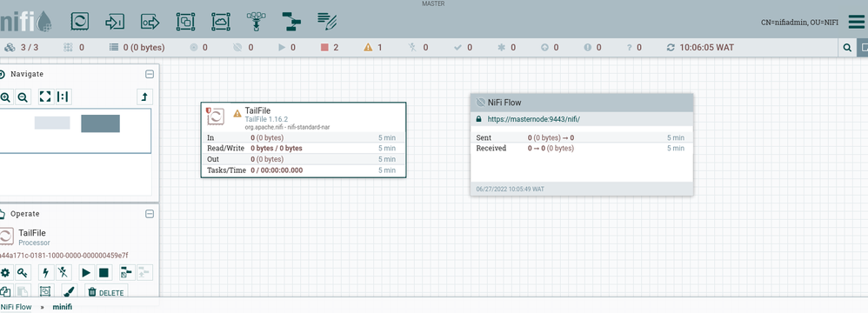The height and width of the screenshot is (313, 868).
Task: Click the Received row in NiFi Flow
Action: (581, 148)
